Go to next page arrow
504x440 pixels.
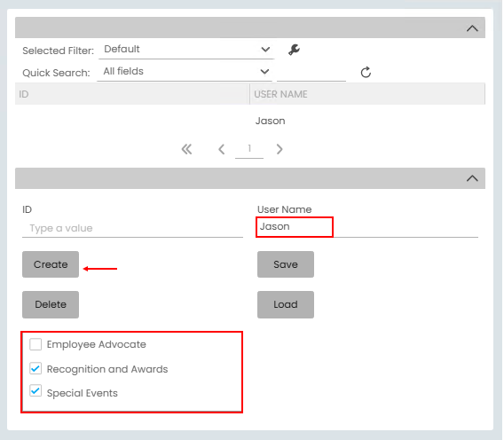click(x=280, y=149)
